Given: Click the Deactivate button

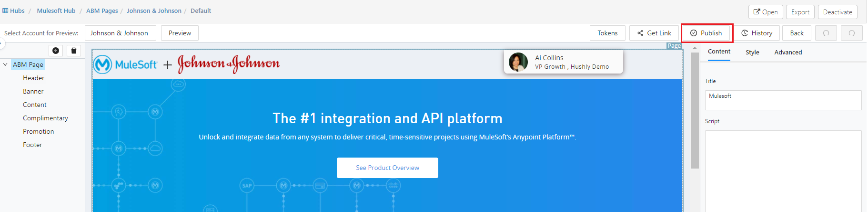Looking at the screenshot, I should tap(838, 12).
